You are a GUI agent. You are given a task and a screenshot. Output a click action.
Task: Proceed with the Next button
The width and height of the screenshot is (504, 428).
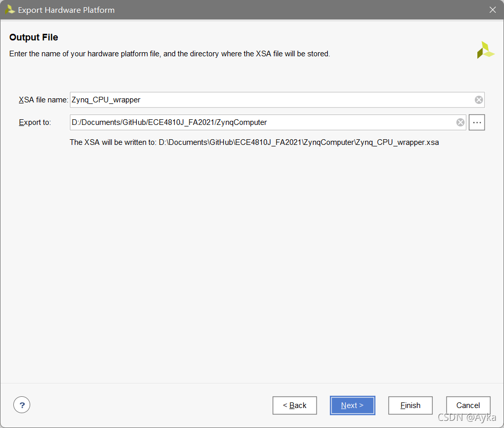click(352, 405)
